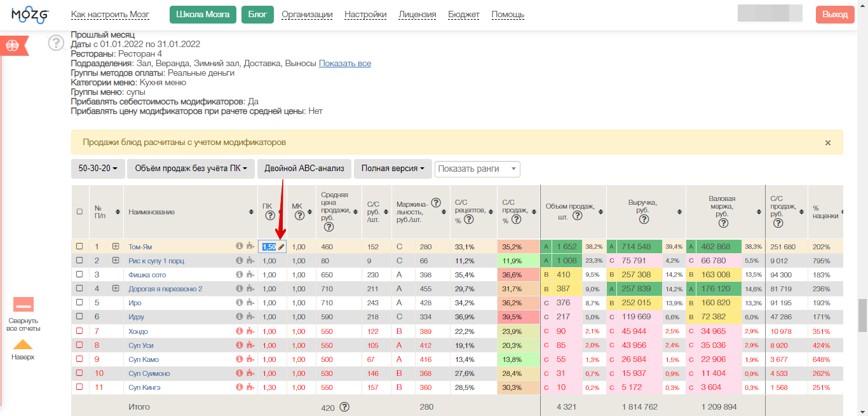The width and height of the screenshot is (868, 416).
Task: Open the info icon for Суп Кингэ
Action: point(240,387)
